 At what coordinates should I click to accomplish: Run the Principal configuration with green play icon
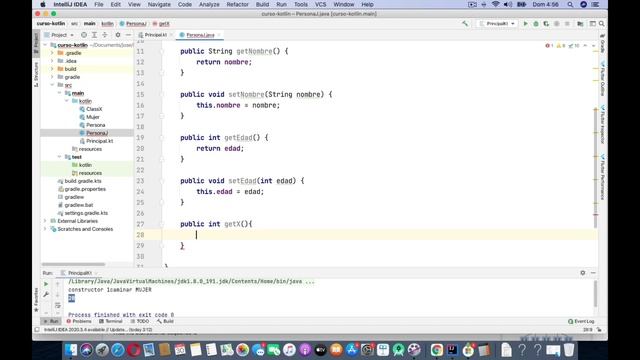[525, 24]
